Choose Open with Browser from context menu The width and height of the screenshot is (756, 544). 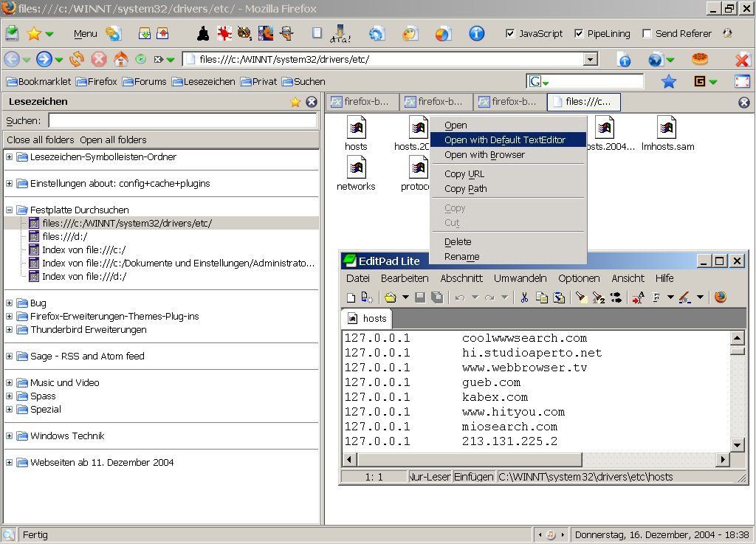508,155
